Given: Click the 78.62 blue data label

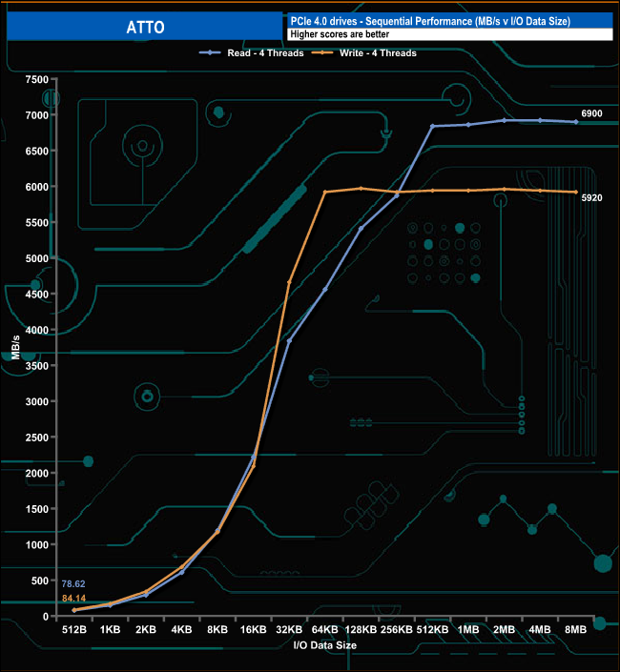Looking at the screenshot, I should coord(74,583).
